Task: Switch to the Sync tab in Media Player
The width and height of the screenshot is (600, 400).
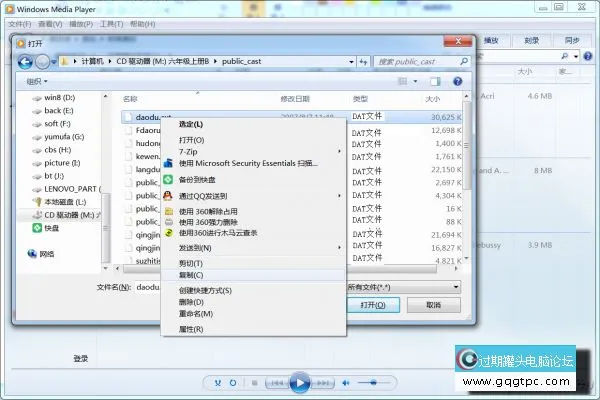Action: click(x=572, y=40)
